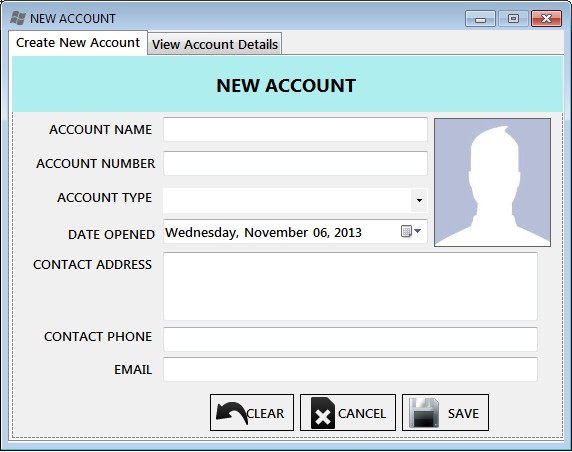Focus the CONTACT PHONE input box
This screenshot has height=452, width=572.
(x=350, y=339)
